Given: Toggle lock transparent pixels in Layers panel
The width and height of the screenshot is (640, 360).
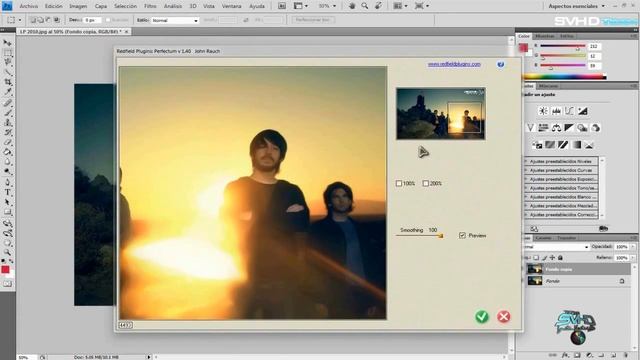Looking at the screenshot, I should (x=536, y=258).
